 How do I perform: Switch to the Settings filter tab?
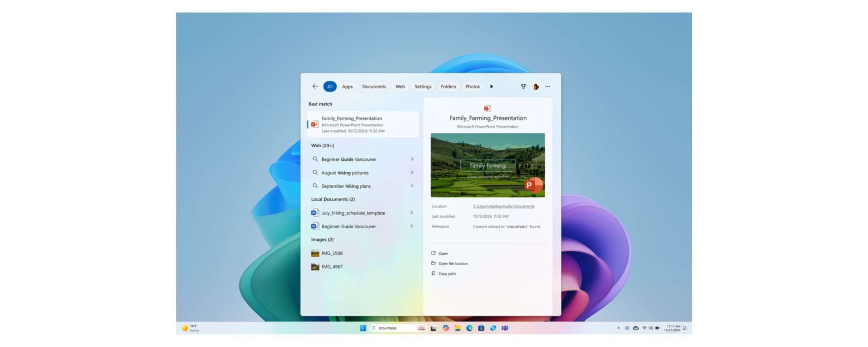point(423,86)
